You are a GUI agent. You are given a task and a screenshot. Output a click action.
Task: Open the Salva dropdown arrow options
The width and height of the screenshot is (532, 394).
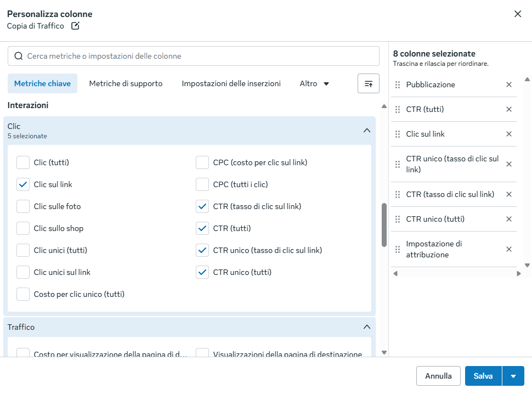[513, 376]
